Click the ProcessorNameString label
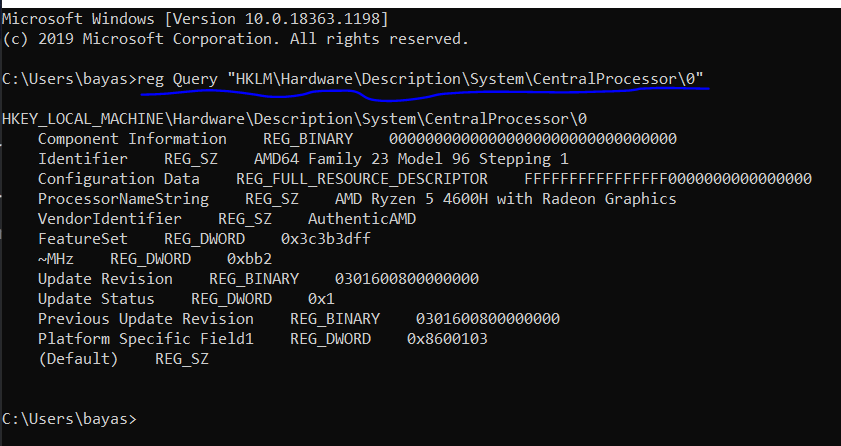The width and height of the screenshot is (841, 446). 123,199
